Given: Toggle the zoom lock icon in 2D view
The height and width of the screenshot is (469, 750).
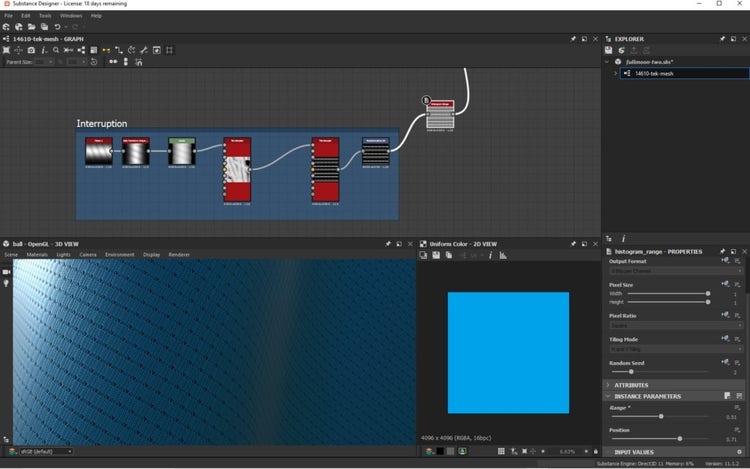Looking at the screenshot, I should point(596,451).
